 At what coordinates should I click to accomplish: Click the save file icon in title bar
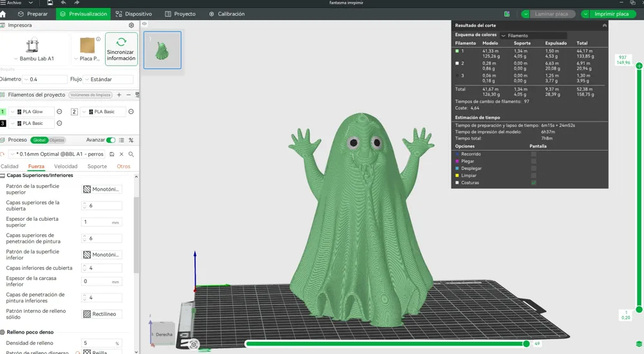click(50, 3)
